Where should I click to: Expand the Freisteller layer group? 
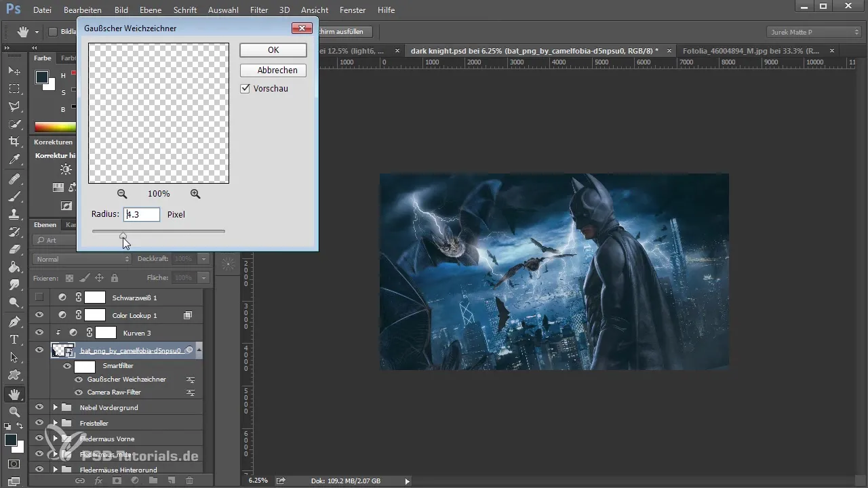coord(56,423)
